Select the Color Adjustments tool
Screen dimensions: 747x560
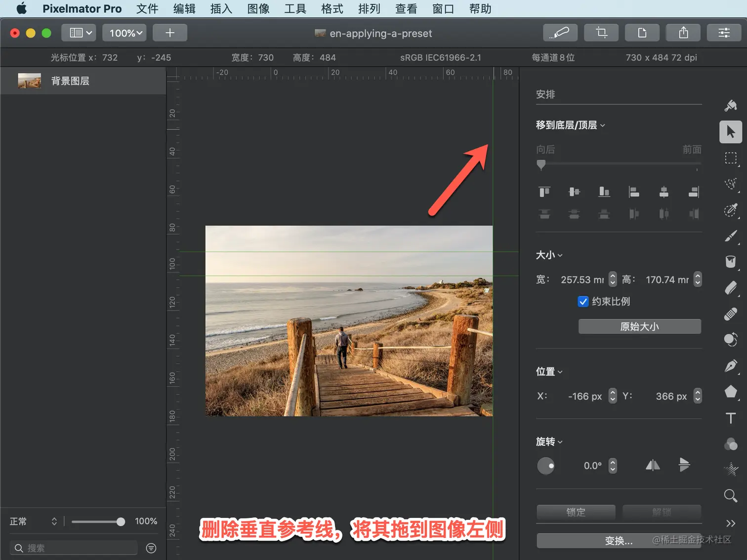[731, 340]
